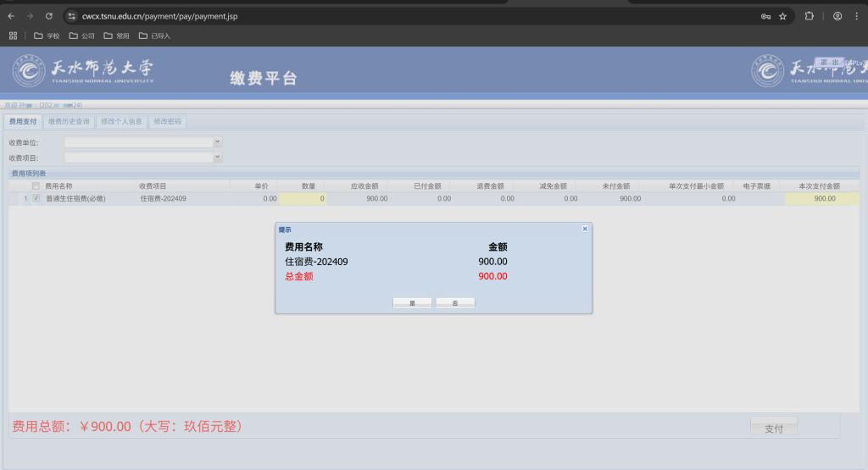Viewport: 868px width, 470px height.
Task: Open the Chrome profile avatar
Action: (837, 16)
